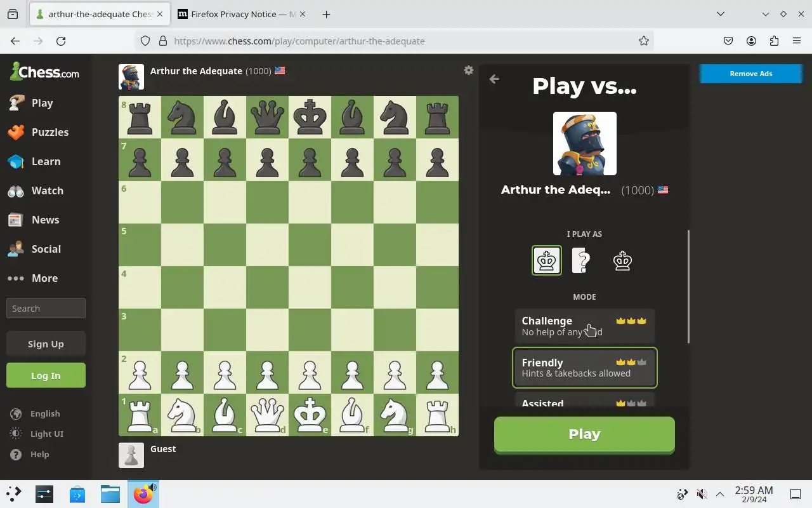812x508 pixels.
Task: Go back with the panel arrow
Action: point(494,79)
